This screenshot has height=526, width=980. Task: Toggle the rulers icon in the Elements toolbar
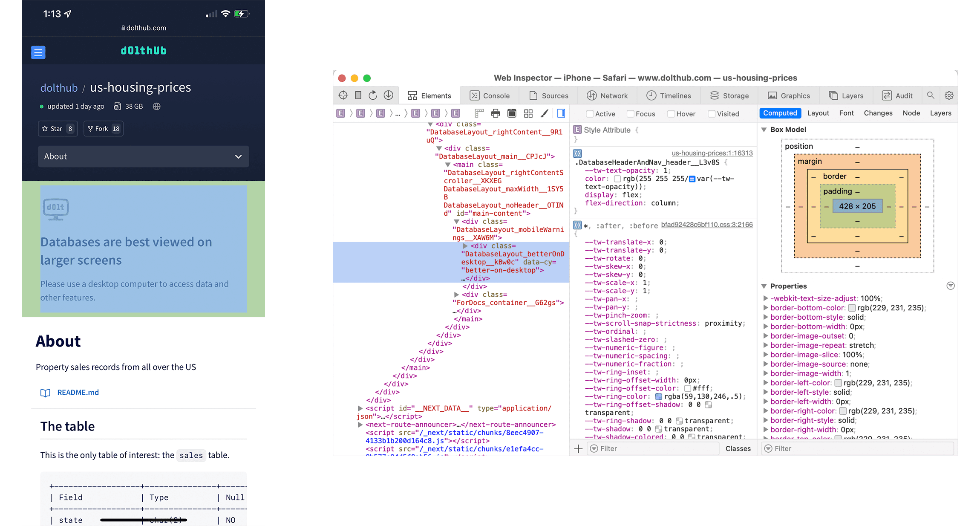tap(479, 113)
